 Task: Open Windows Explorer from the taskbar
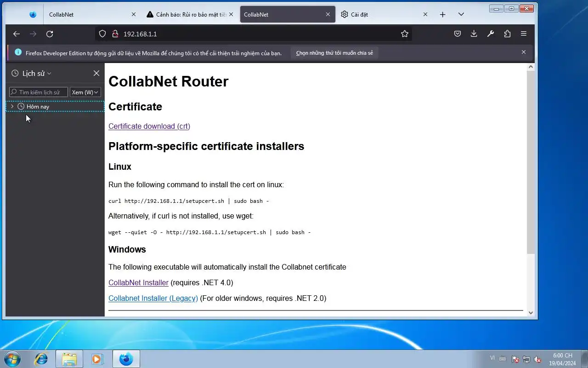69,359
